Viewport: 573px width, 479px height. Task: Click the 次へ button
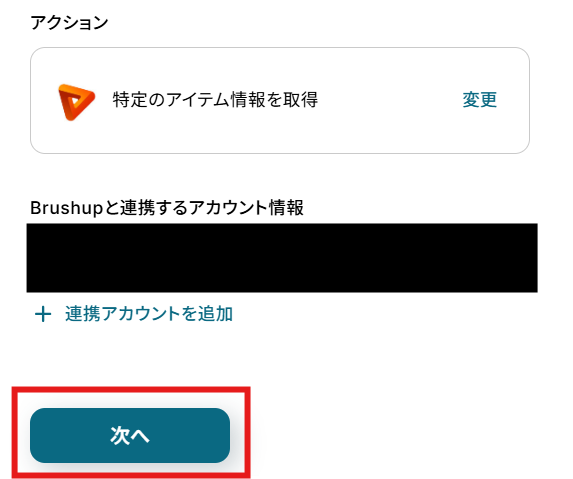coord(130,435)
